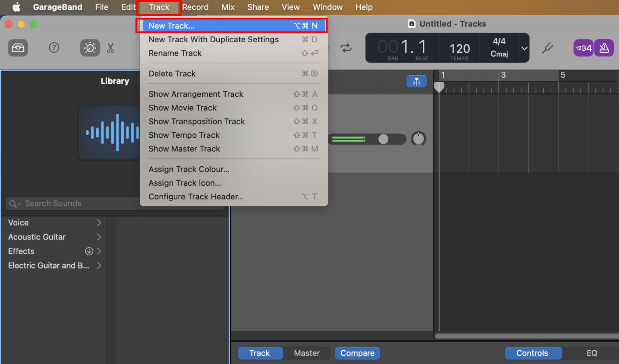Image resolution: width=619 pixels, height=364 pixels.
Task: Toggle the Cycle loop button
Action: click(x=346, y=48)
